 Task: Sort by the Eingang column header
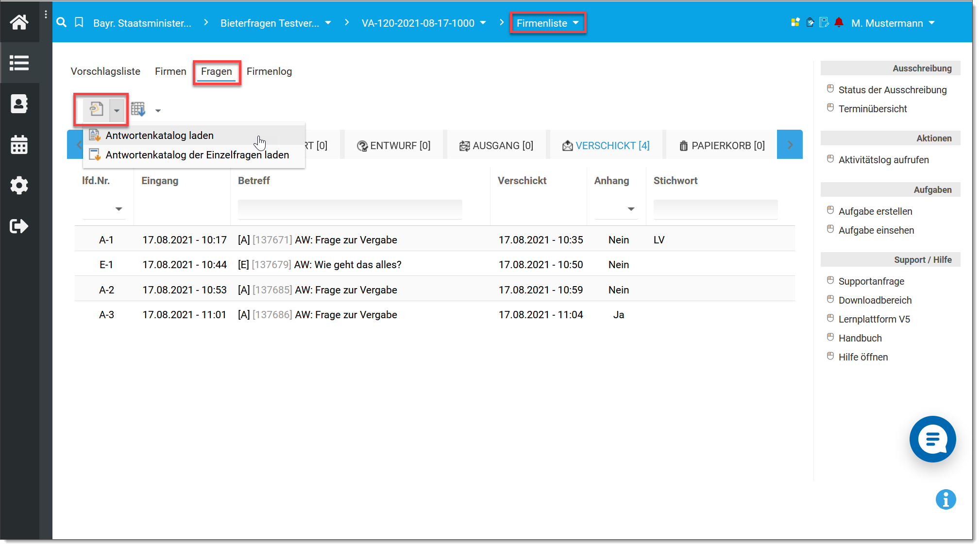point(160,181)
